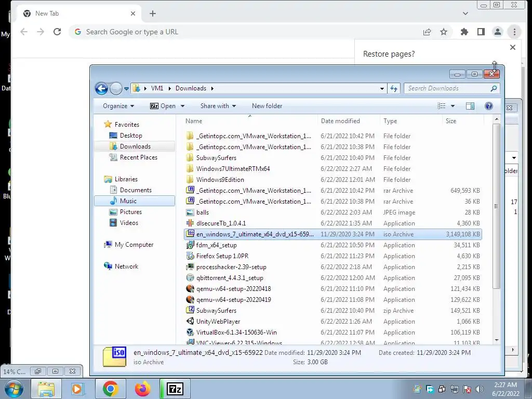
Task: Open Videos library
Action: click(129, 222)
